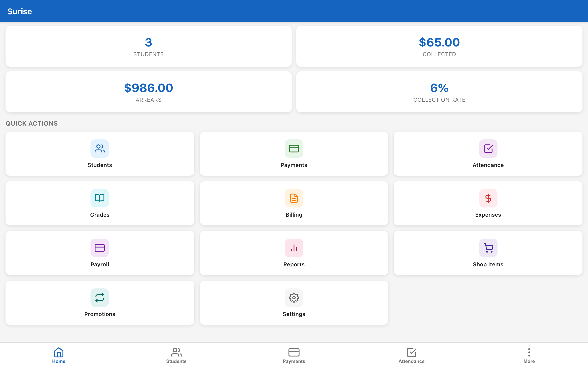588x368 pixels.
Task: Open the Shop Items cart icon
Action: [x=488, y=248]
